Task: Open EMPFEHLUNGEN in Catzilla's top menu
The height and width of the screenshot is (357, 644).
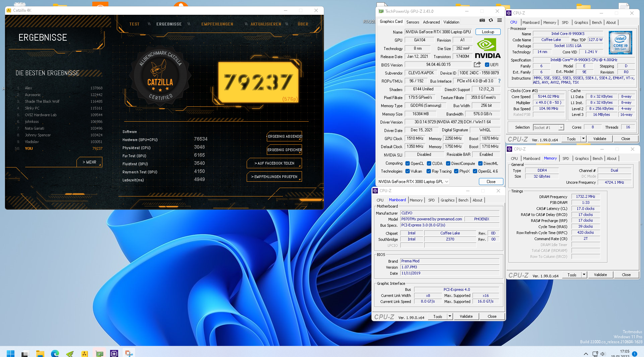Action: (217, 24)
